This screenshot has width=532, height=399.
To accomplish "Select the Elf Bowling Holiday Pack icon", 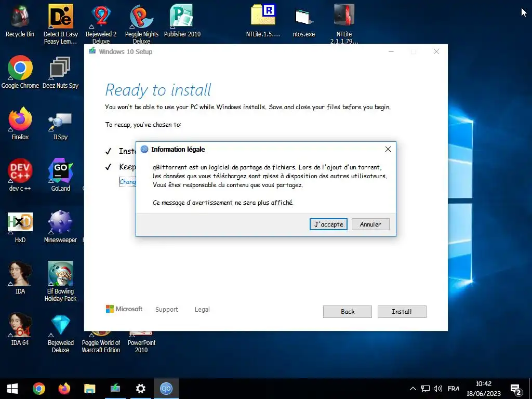I will tap(60, 281).
